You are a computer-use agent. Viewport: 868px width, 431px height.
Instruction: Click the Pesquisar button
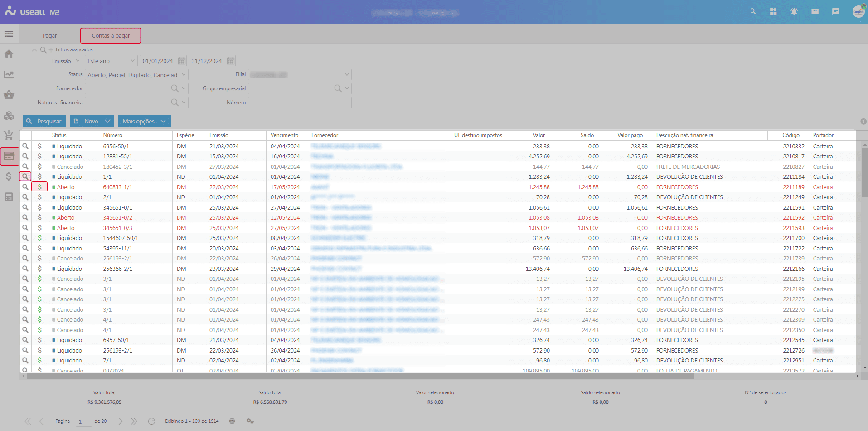[x=44, y=121]
